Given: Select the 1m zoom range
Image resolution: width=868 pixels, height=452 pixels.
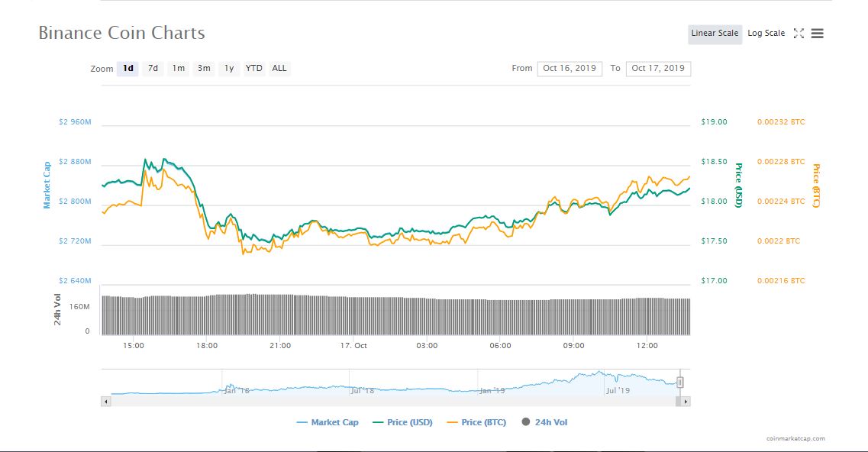Looking at the screenshot, I should (x=178, y=68).
